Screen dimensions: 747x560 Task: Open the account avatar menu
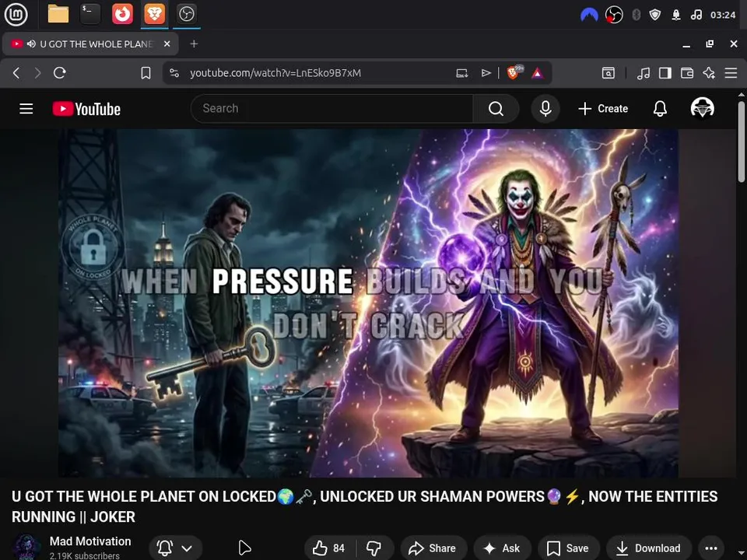(702, 108)
